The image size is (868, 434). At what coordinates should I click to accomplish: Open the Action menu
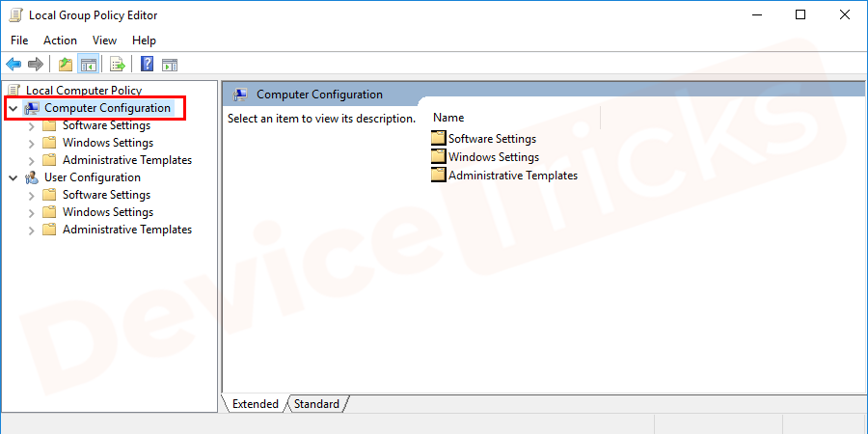pos(61,41)
